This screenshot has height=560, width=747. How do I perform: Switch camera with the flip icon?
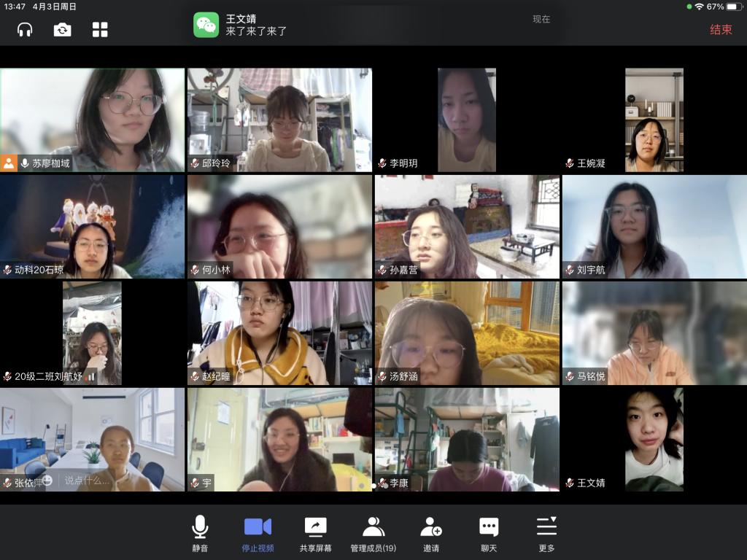[63, 29]
